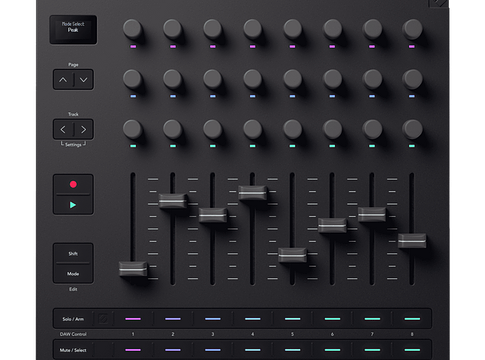Toggle Mute/Select pad for channel 7
The height and width of the screenshot is (360, 485).
(372, 350)
